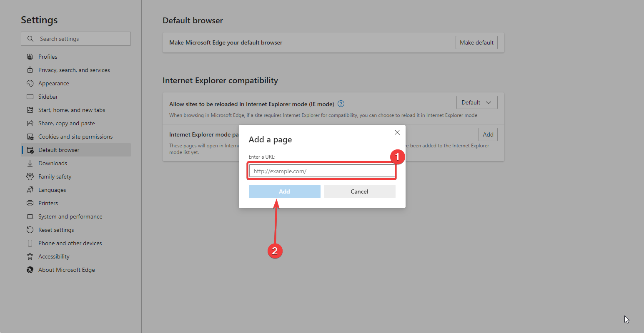
Task: Click the 'Enter a URL:' label
Action: click(262, 157)
